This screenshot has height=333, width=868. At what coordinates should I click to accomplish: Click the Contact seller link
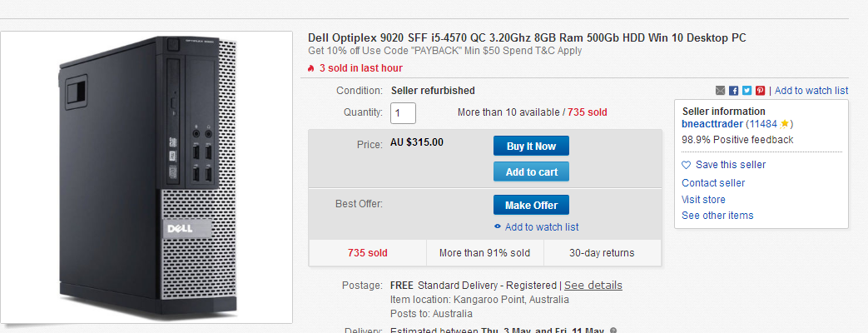(x=713, y=183)
